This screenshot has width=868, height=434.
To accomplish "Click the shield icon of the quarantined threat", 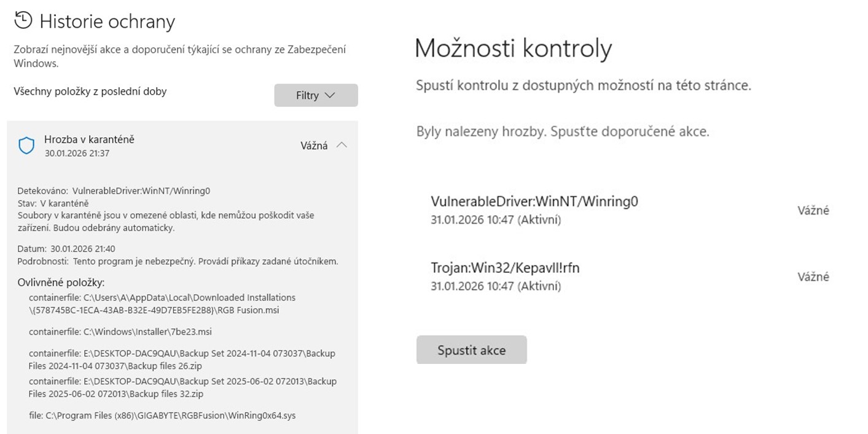I will point(26,146).
